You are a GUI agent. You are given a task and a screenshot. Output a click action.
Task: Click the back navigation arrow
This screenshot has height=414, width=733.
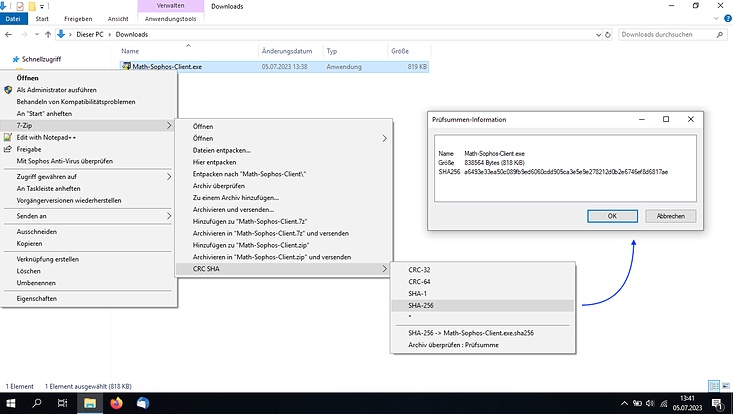pyautogui.click(x=8, y=35)
